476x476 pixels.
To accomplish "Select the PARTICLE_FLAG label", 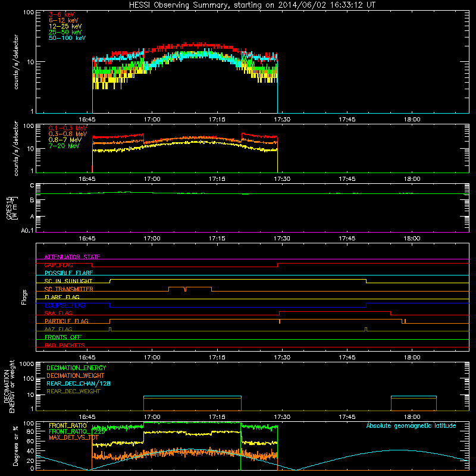I will pos(67,321).
